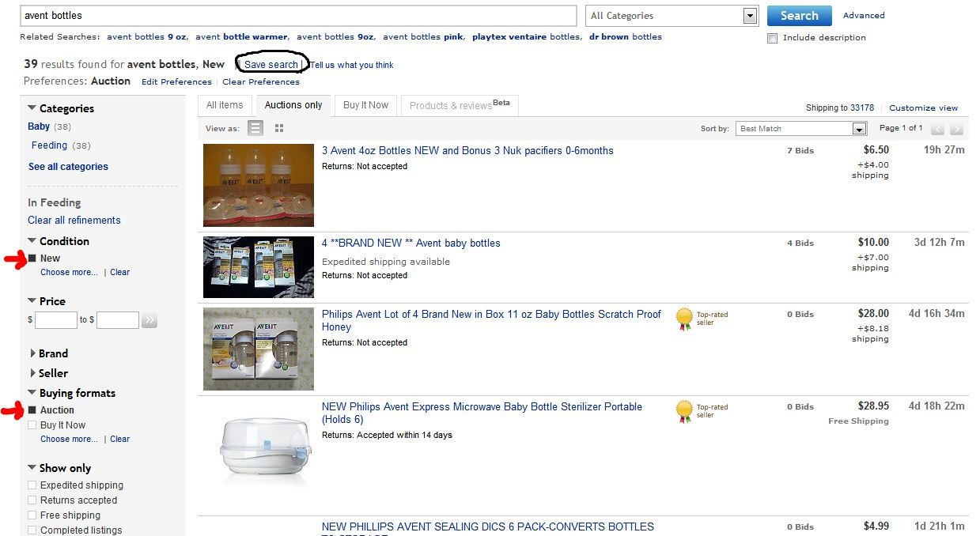Image resolution: width=980 pixels, height=536 pixels.
Task: Enable Expedited shipping filter
Action: click(32, 485)
